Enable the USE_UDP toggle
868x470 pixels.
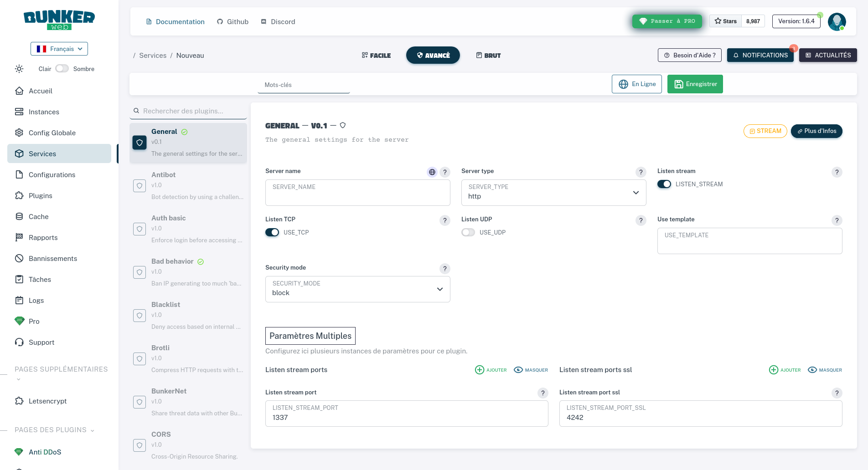(x=468, y=232)
